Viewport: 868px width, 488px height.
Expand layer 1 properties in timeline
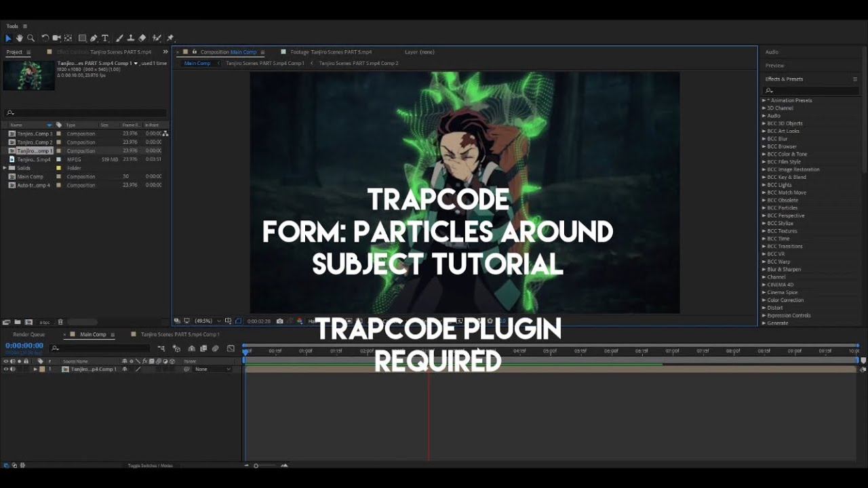[35, 369]
